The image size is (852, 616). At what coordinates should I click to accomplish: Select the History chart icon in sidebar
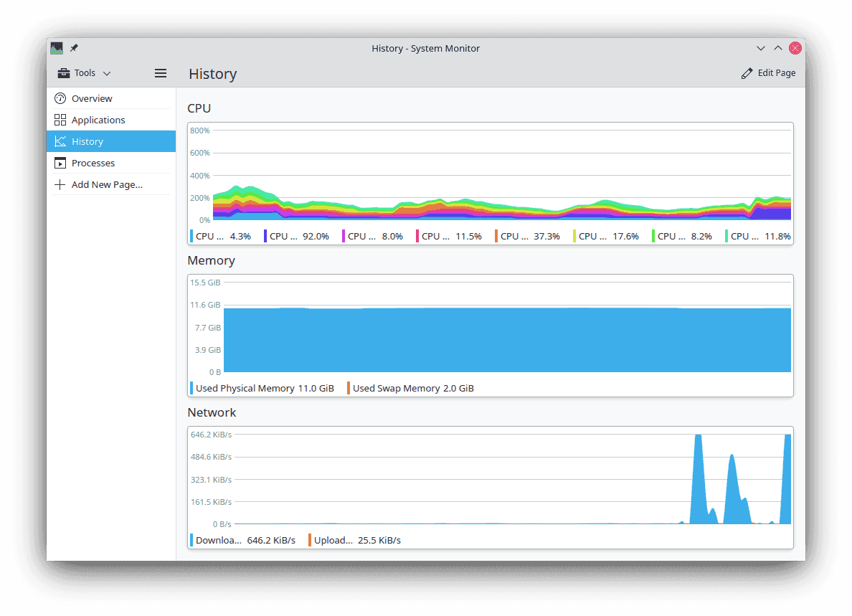point(61,141)
